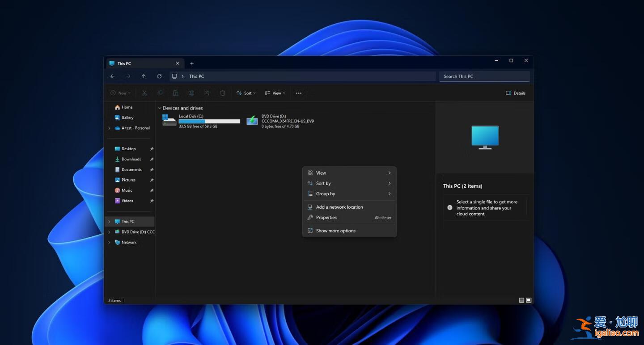The image size is (644, 345).
Task: Select the Cut icon in the toolbar
Action: [x=144, y=93]
